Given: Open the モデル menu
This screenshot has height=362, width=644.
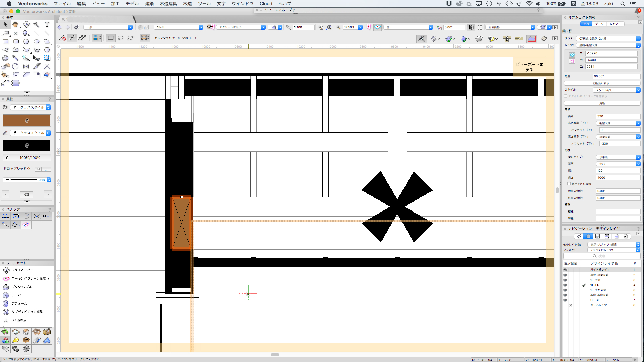Looking at the screenshot, I should point(132,4).
